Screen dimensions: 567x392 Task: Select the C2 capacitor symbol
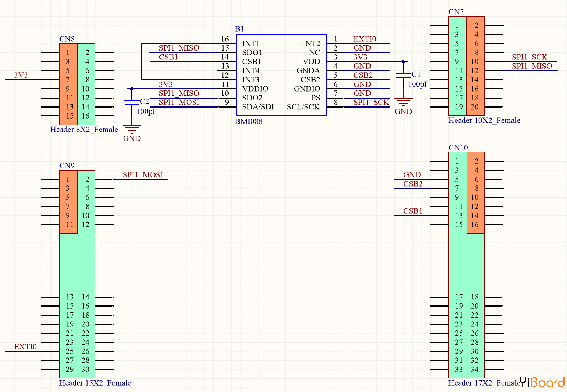coord(132,102)
